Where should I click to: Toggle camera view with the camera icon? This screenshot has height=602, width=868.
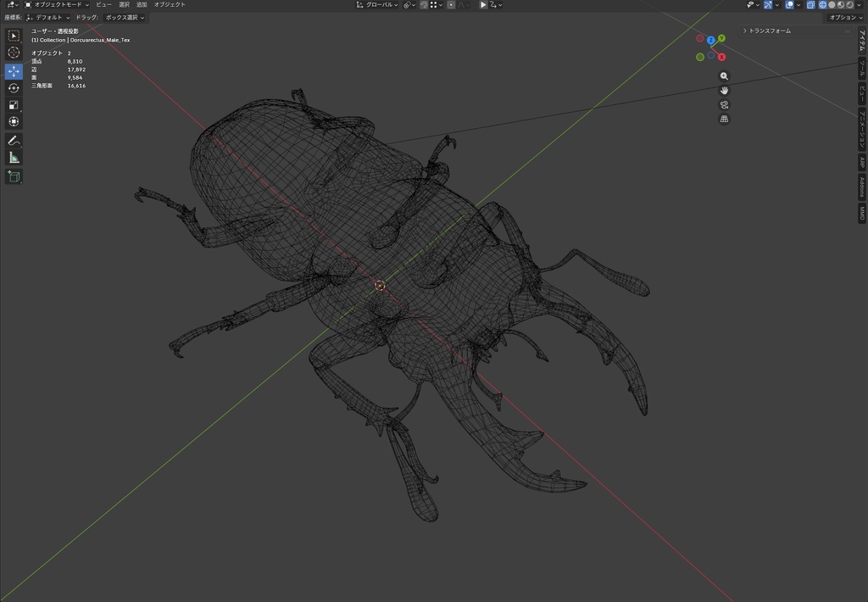tap(724, 104)
